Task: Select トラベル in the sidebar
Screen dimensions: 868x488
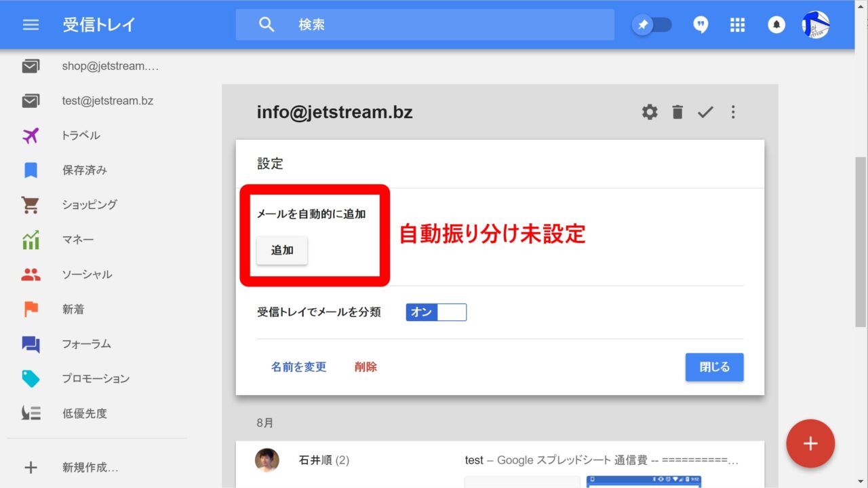Action: pyautogui.click(x=81, y=136)
